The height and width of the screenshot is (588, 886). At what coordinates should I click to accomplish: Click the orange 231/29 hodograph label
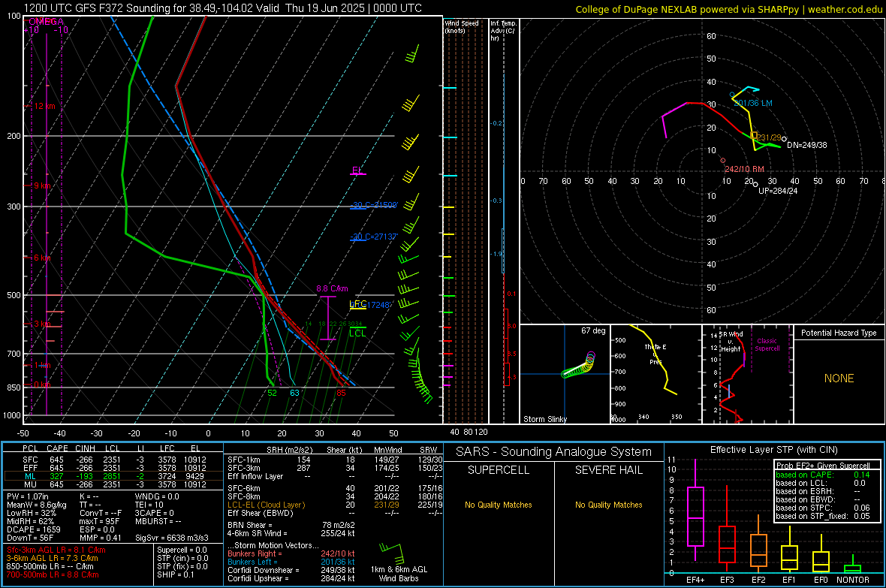coord(768,137)
